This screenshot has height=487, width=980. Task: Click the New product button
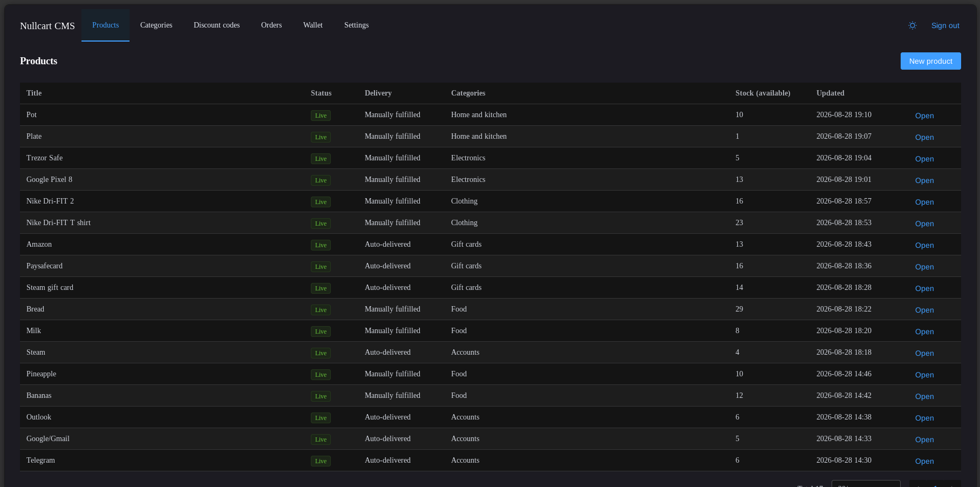pyautogui.click(x=930, y=61)
